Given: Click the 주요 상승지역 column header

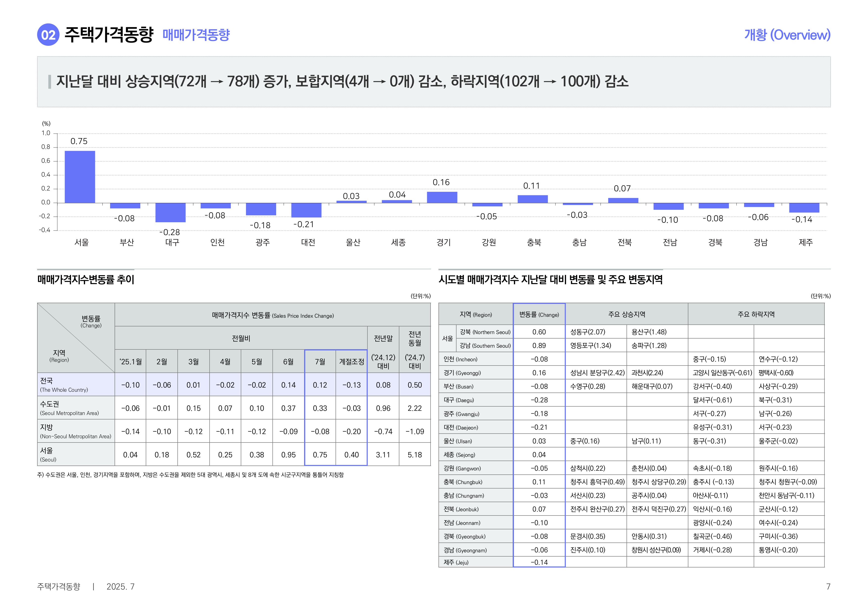Looking at the screenshot, I should point(627,314).
